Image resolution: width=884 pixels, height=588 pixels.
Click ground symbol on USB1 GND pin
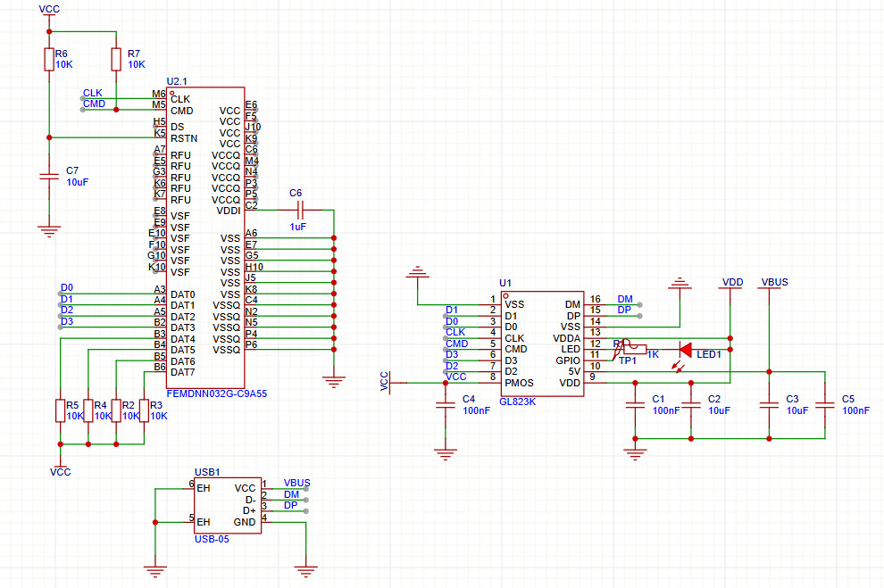click(305, 572)
